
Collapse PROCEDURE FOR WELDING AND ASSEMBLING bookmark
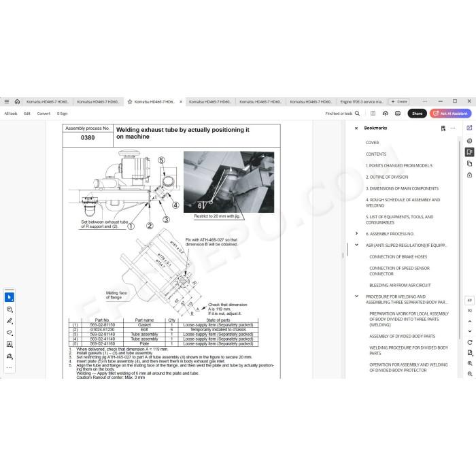click(x=356, y=296)
